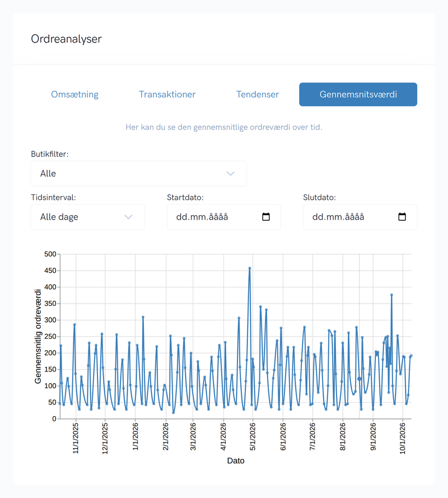Click the Dato axis title
The height and width of the screenshot is (498, 448).
[x=236, y=460]
